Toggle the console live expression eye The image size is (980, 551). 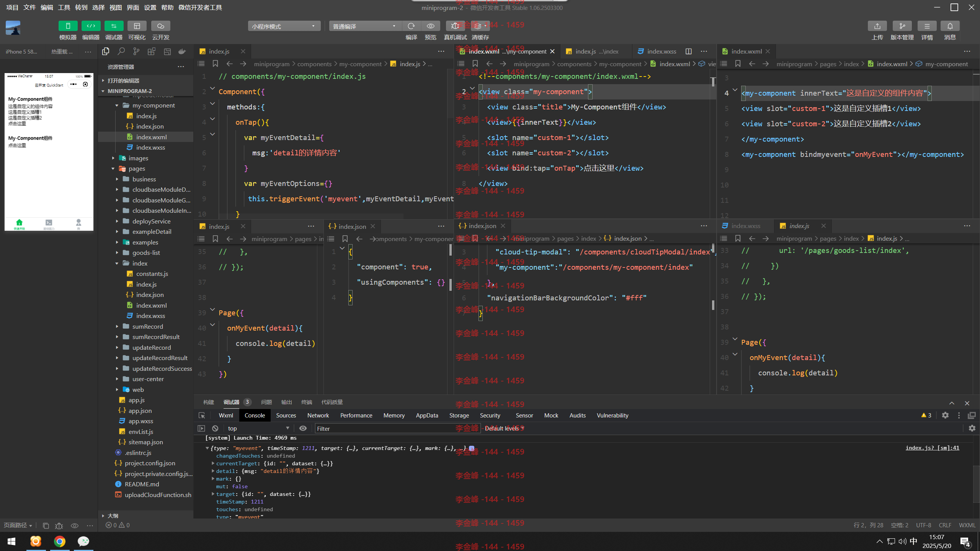coord(303,428)
